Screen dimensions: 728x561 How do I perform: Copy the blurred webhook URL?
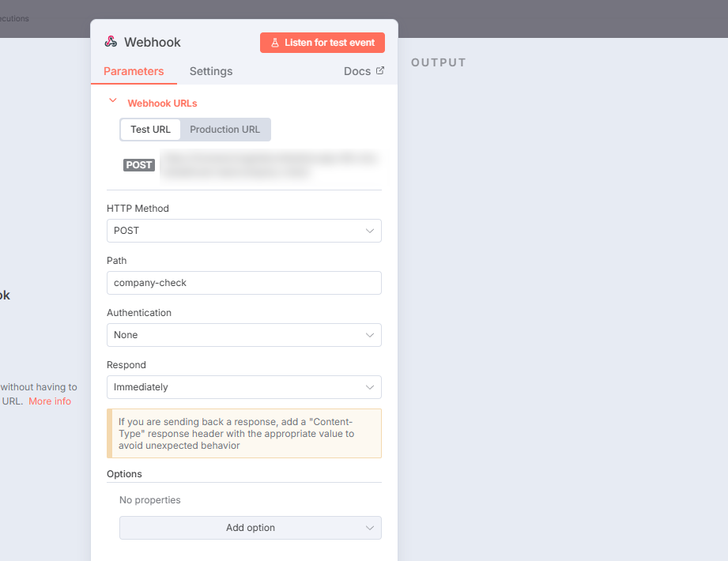(x=270, y=164)
